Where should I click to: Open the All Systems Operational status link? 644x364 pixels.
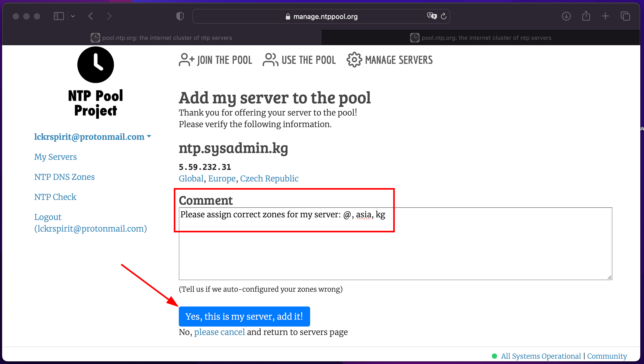click(x=541, y=356)
